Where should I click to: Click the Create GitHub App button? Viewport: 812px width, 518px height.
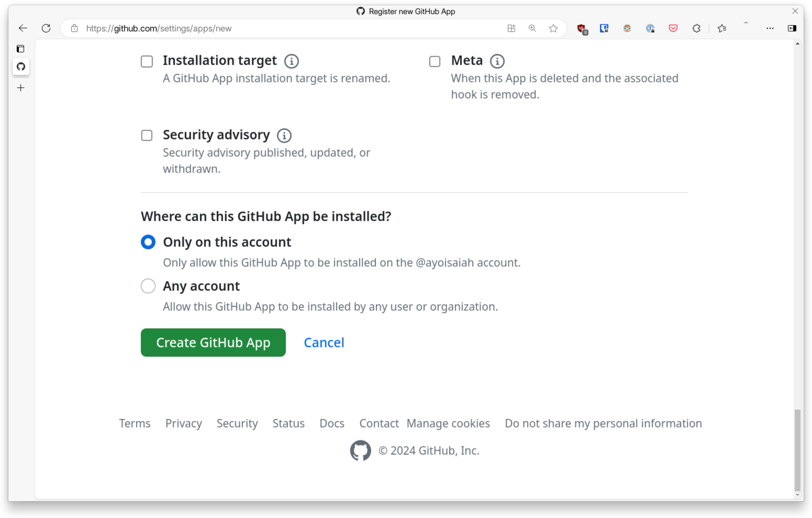213,342
